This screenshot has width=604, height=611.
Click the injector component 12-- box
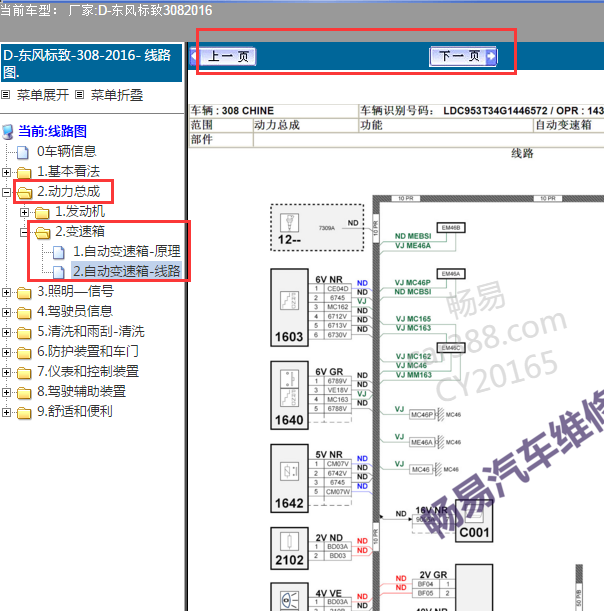tap(317, 228)
